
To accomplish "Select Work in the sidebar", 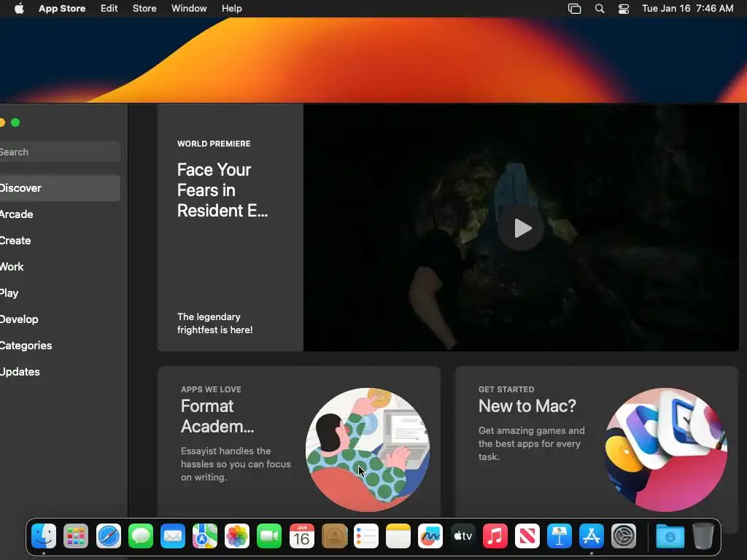I will pos(60,267).
